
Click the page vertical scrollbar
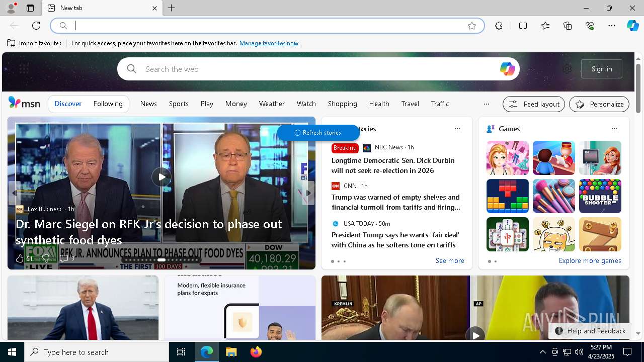[x=638, y=88]
